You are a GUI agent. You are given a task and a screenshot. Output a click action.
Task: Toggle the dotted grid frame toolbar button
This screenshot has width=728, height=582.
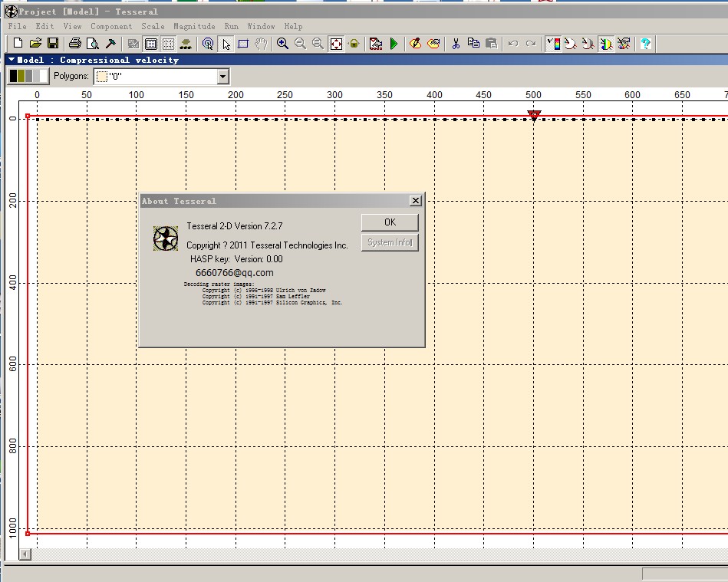pyautogui.click(x=169, y=44)
